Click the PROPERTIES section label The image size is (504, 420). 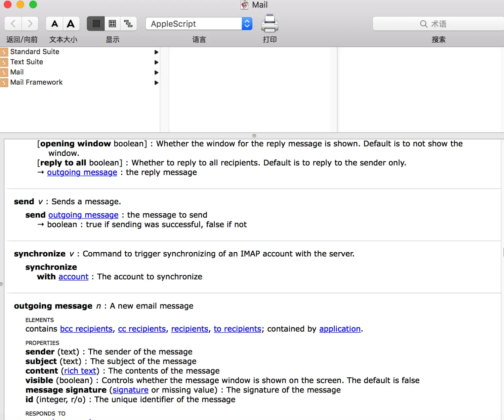click(x=42, y=343)
